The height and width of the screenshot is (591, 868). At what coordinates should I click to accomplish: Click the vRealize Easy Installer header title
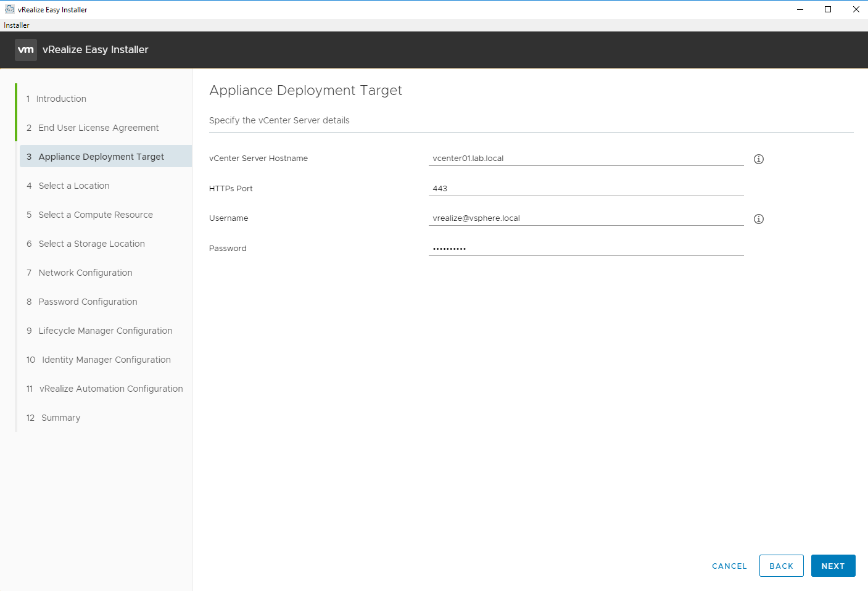click(x=96, y=50)
